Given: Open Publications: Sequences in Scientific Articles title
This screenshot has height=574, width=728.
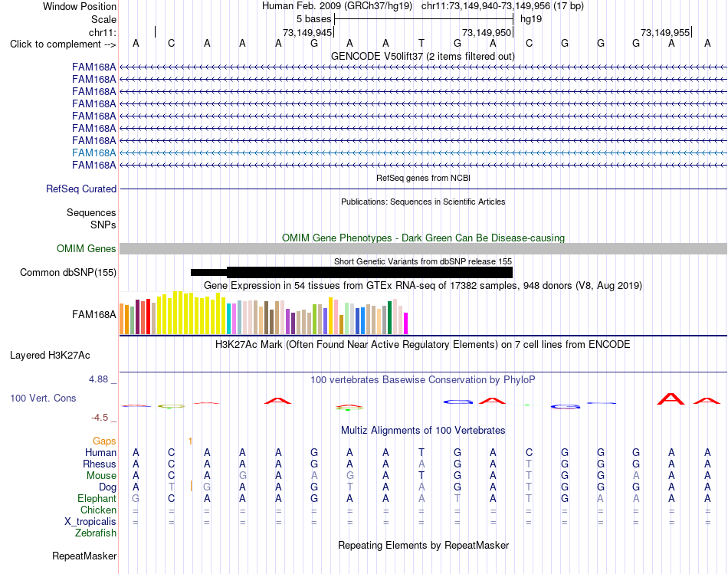Looking at the screenshot, I should [423, 202].
